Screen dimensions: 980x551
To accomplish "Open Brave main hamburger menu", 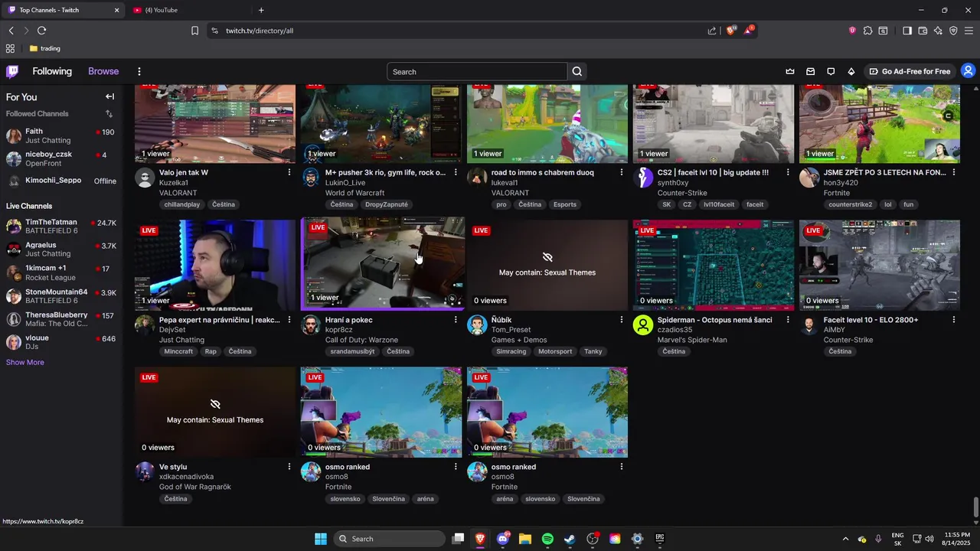I will click(x=969, y=31).
